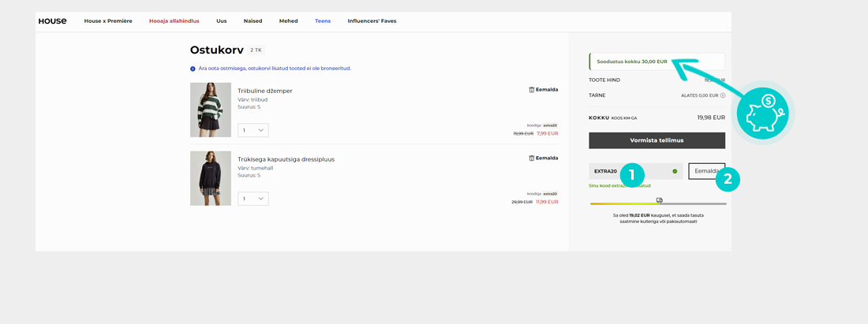
Task: Open the Hooaja allahindlus menu
Action: pos(174,21)
